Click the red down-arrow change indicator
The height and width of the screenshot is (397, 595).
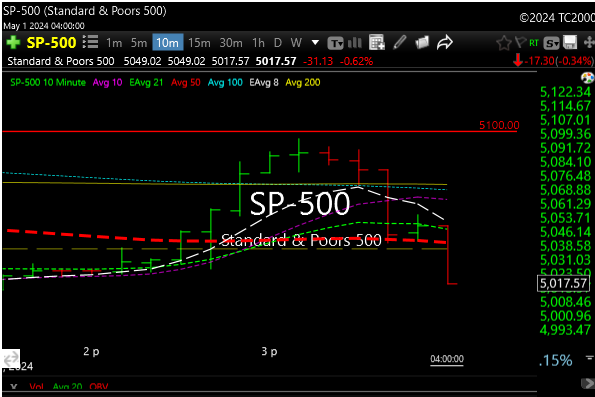coord(518,60)
